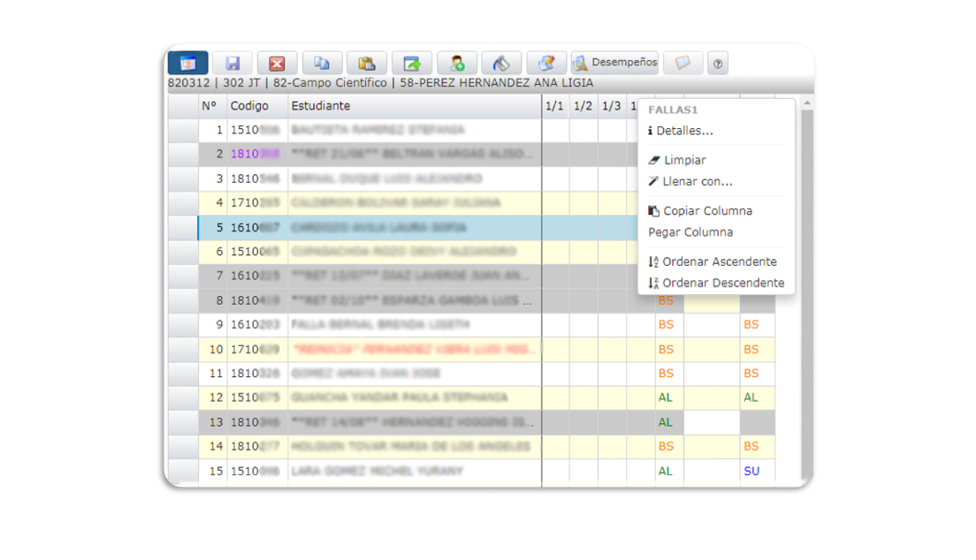Click the export green arrow icon
This screenshot has height=560, width=976.
411,63
